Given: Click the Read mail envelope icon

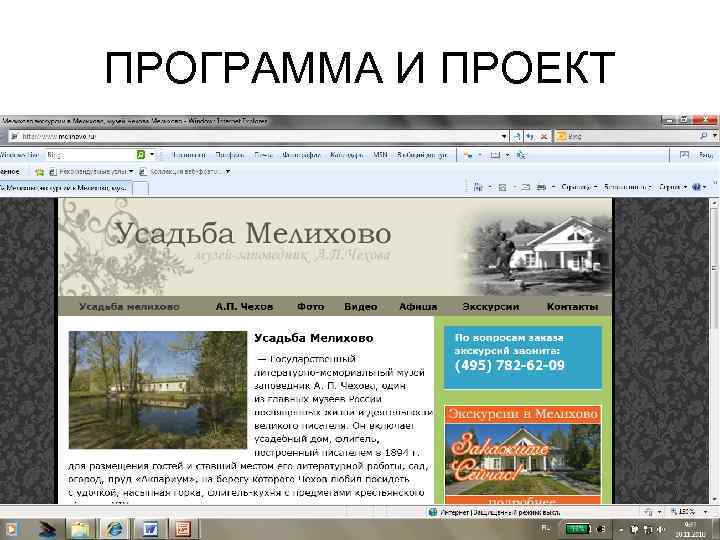Looking at the screenshot, I should tap(526, 187).
